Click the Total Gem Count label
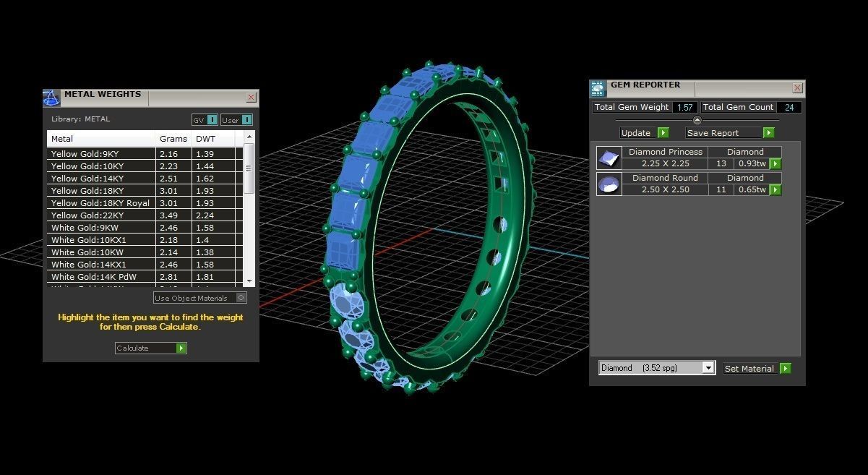 click(x=738, y=107)
